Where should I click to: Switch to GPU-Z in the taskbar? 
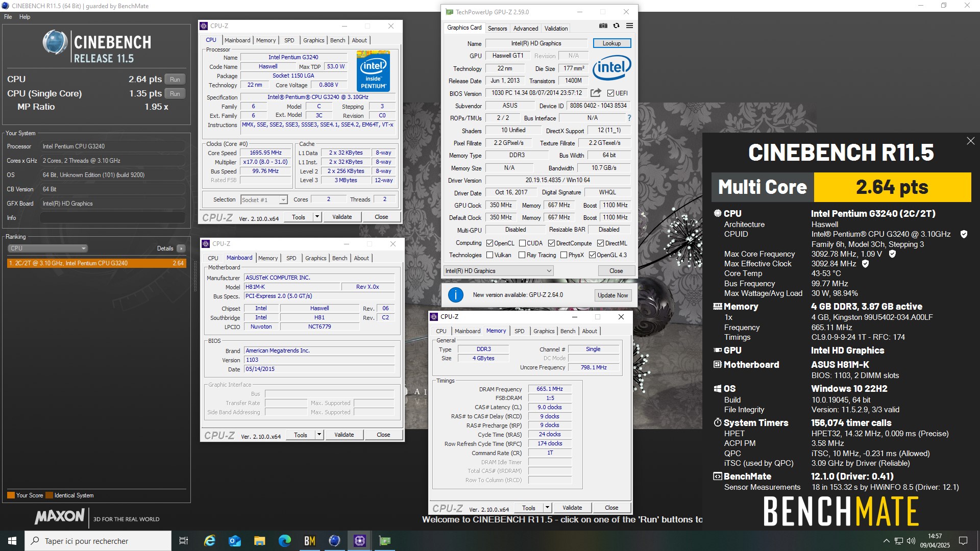click(x=385, y=541)
